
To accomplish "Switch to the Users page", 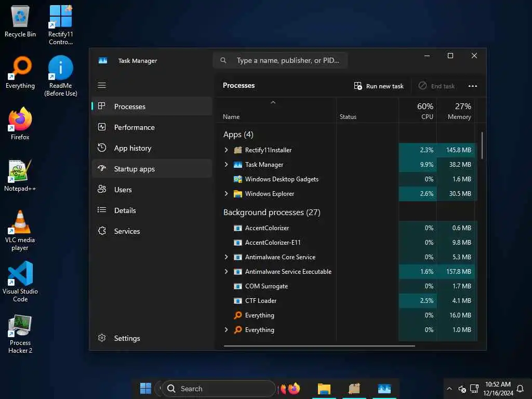I will pyautogui.click(x=152, y=189).
